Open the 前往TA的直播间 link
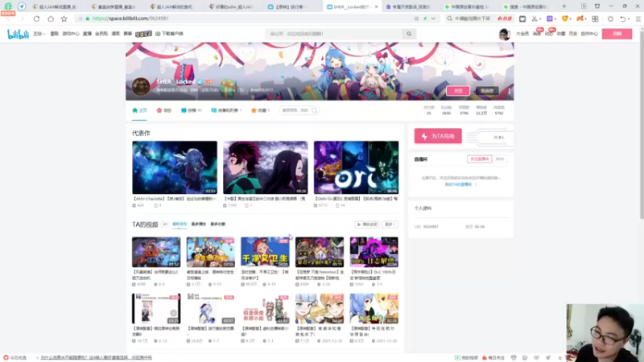644x362 pixels. pos(460,185)
